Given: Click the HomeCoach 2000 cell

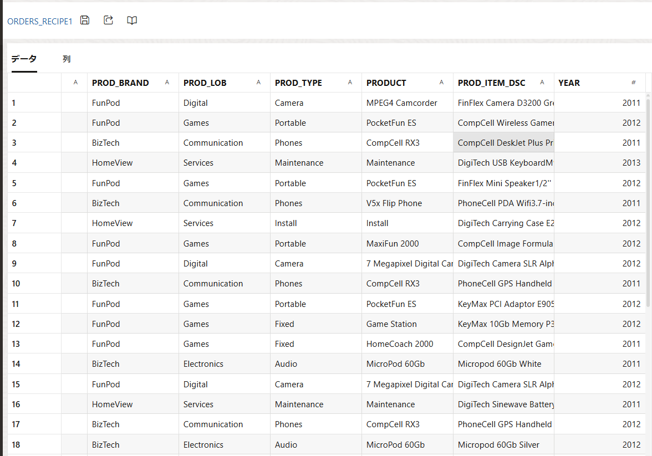Looking at the screenshot, I should coord(408,343).
